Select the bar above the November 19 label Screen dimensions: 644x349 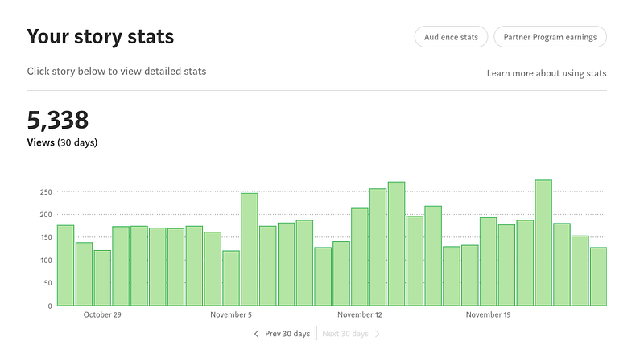pyautogui.click(x=489, y=261)
